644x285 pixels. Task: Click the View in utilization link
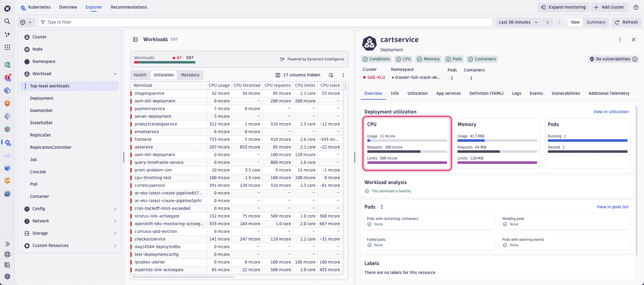pyautogui.click(x=611, y=112)
